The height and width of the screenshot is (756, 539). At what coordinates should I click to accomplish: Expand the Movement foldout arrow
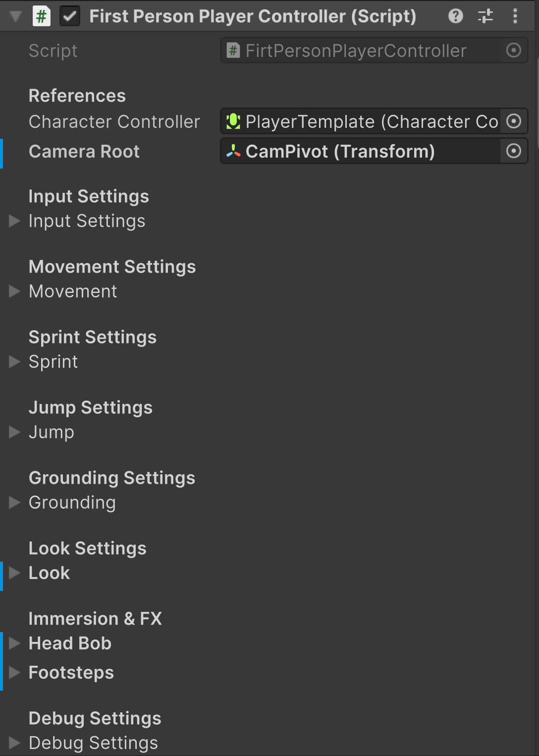click(15, 291)
